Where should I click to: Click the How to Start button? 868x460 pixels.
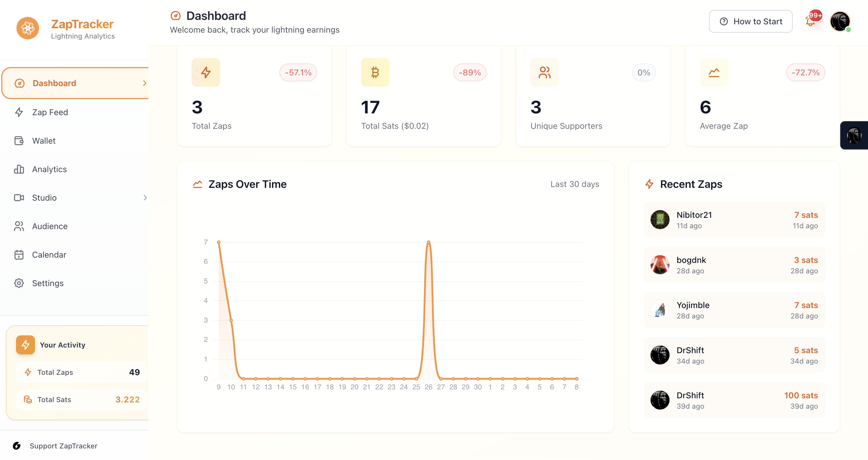(x=751, y=21)
